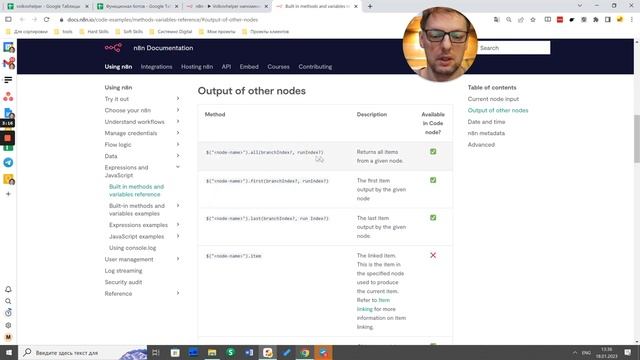Click the n8n logo in the header
The height and width of the screenshot is (360, 640).
[x=113, y=48]
